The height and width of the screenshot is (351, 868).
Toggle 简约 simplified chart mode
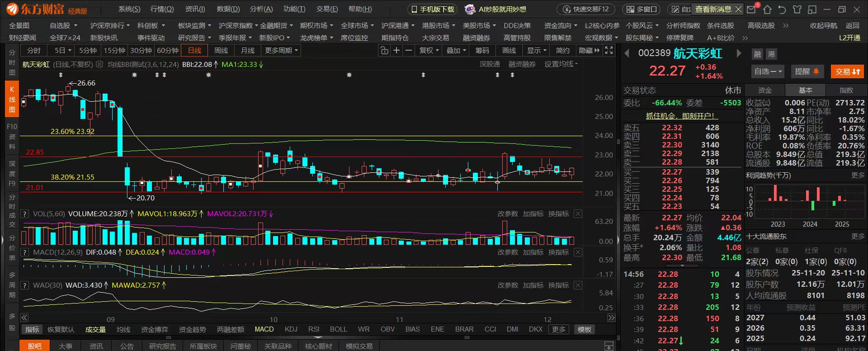tap(563, 51)
